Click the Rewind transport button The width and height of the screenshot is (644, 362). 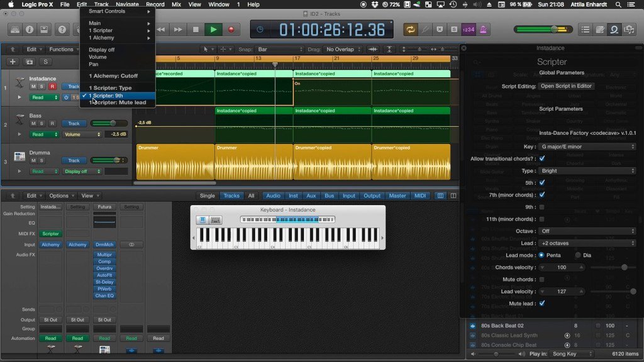pyautogui.click(x=161, y=30)
